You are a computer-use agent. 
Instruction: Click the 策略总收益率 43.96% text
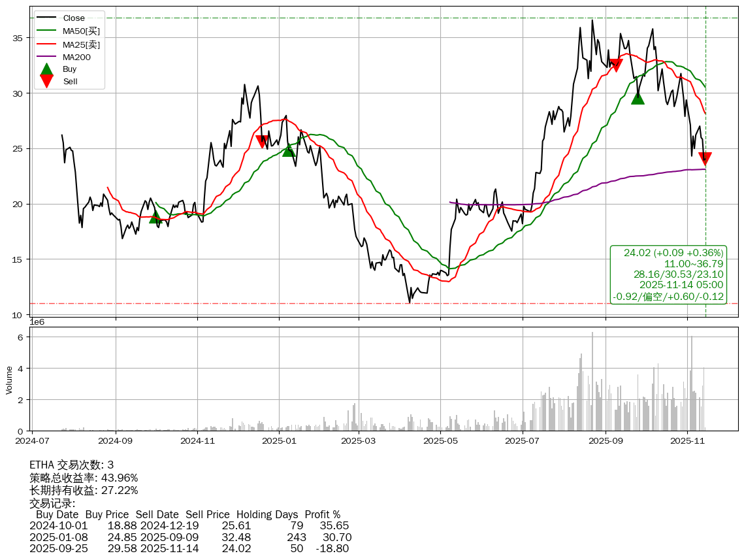coord(84,478)
